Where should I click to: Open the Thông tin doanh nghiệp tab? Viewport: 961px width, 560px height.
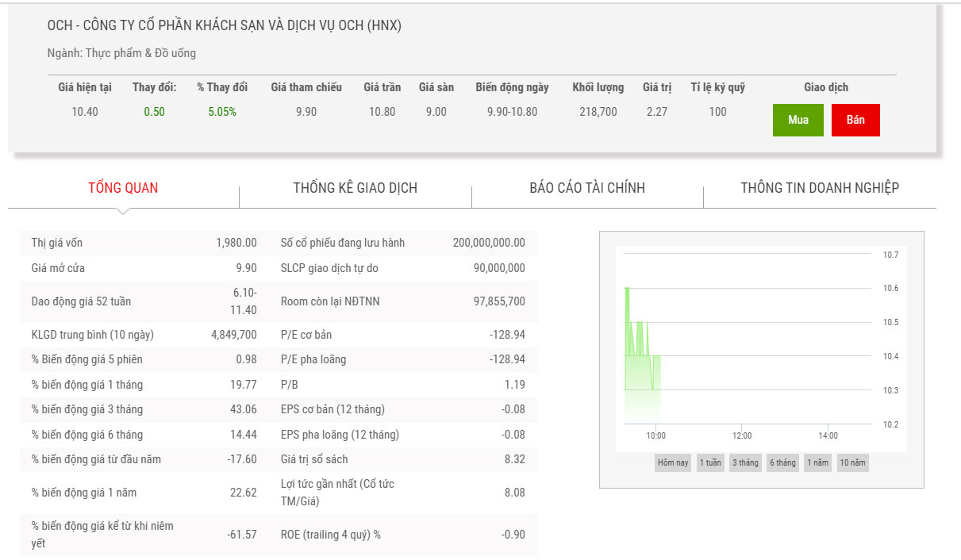pos(820,188)
